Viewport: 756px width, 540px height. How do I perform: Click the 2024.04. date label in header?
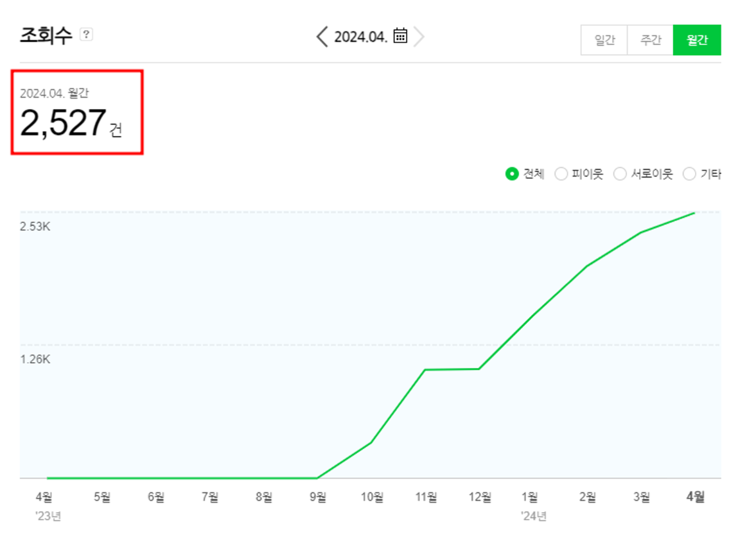point(360,37)
